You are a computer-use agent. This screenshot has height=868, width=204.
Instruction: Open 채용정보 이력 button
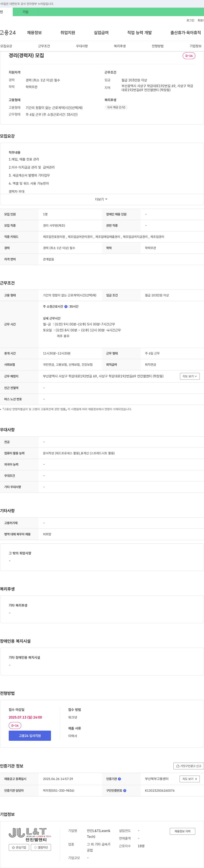pyautogui.click(x=182, y=831)
